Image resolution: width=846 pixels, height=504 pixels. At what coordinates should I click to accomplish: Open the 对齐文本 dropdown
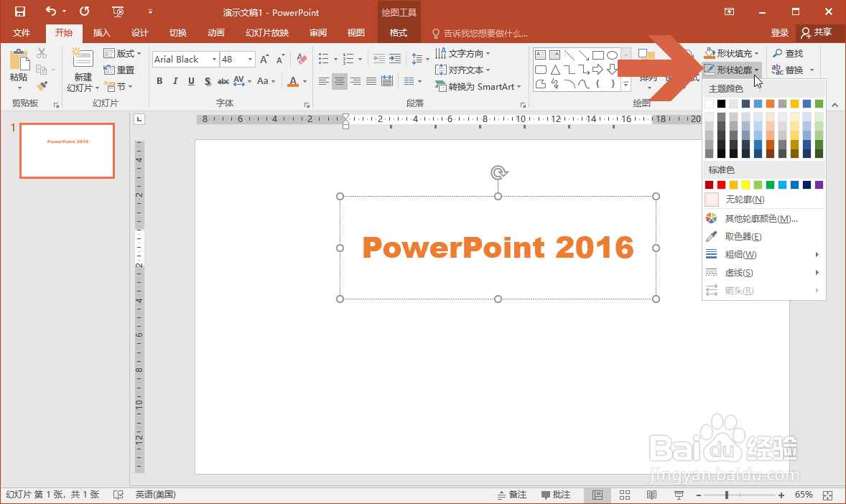pyautogui.click(x=463, y=70)
